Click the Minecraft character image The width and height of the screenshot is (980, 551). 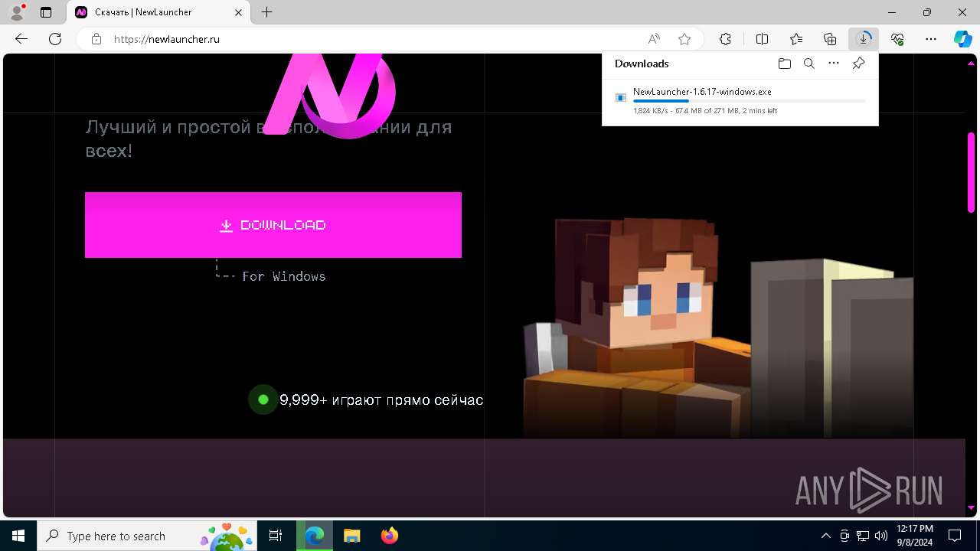718,328
